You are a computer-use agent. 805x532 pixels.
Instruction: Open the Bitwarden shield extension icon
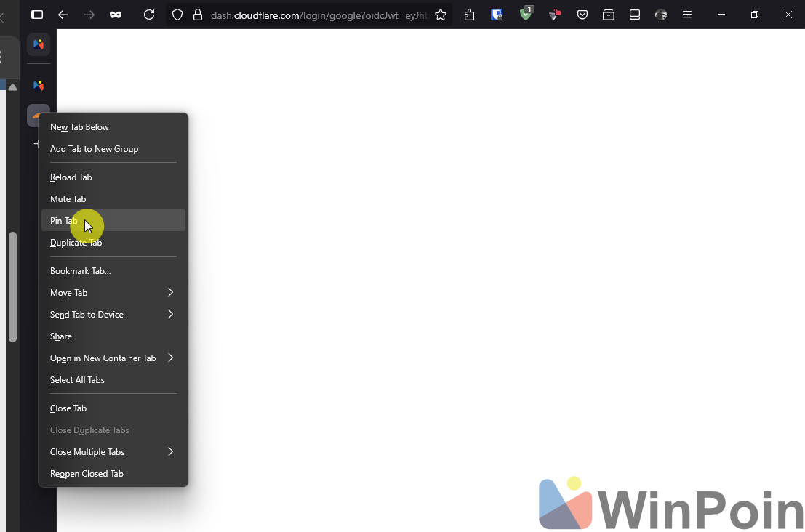click(x=497, y=15)
